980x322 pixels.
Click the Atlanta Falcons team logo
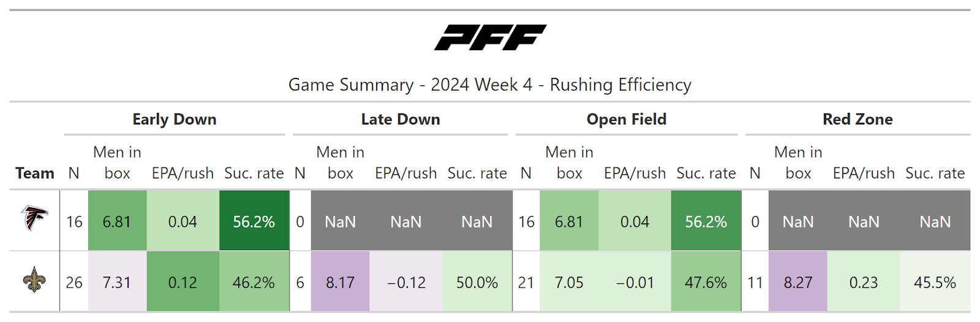point(34,219)
